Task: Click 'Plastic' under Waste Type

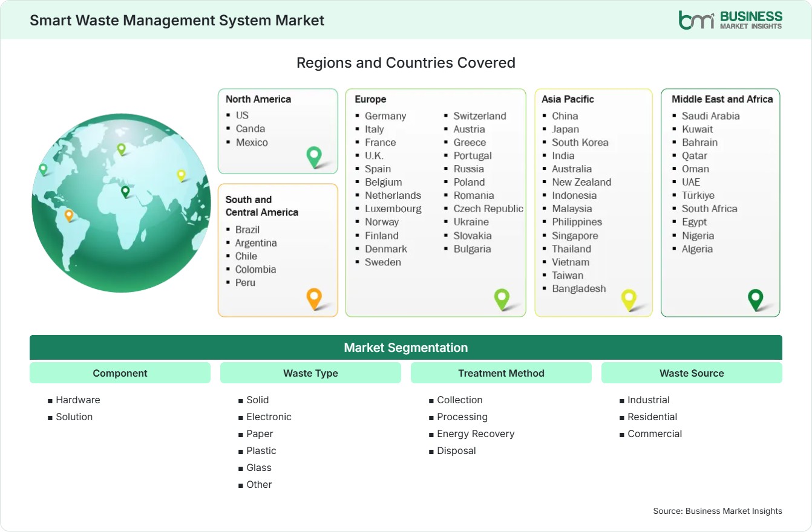Action: pos(261,451)
